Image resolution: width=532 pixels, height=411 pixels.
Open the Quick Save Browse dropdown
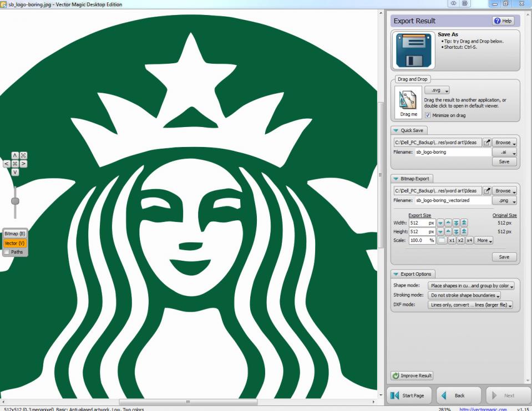pos(504,143)
